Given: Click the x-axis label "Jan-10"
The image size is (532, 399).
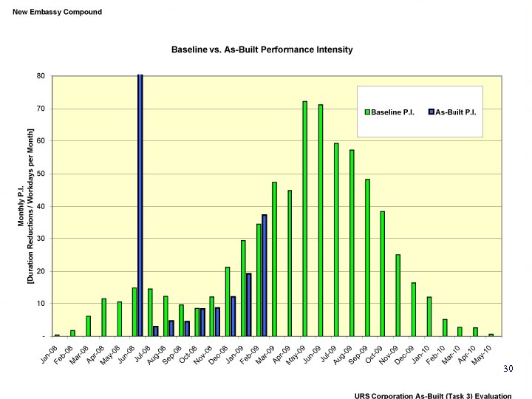Looking at the screenshot, I should [x=420, y=355].
